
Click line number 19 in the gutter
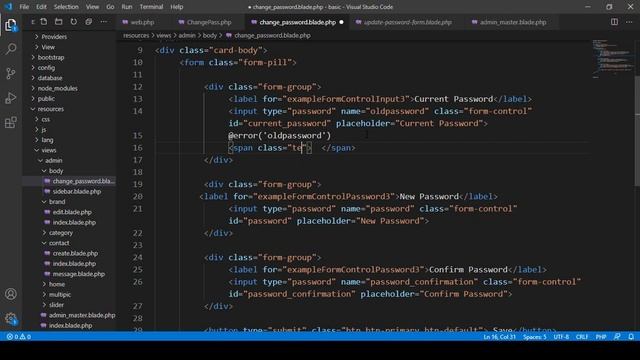coord(138,184)
